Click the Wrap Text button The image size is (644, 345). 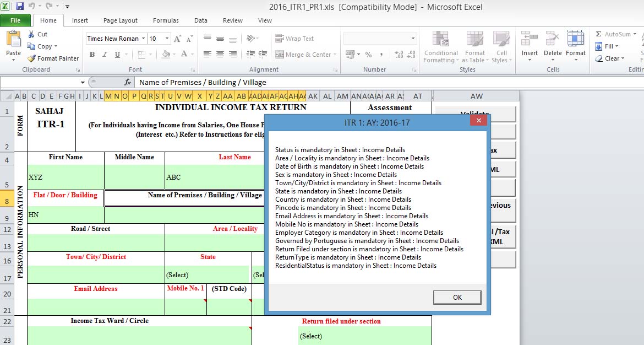294,39
